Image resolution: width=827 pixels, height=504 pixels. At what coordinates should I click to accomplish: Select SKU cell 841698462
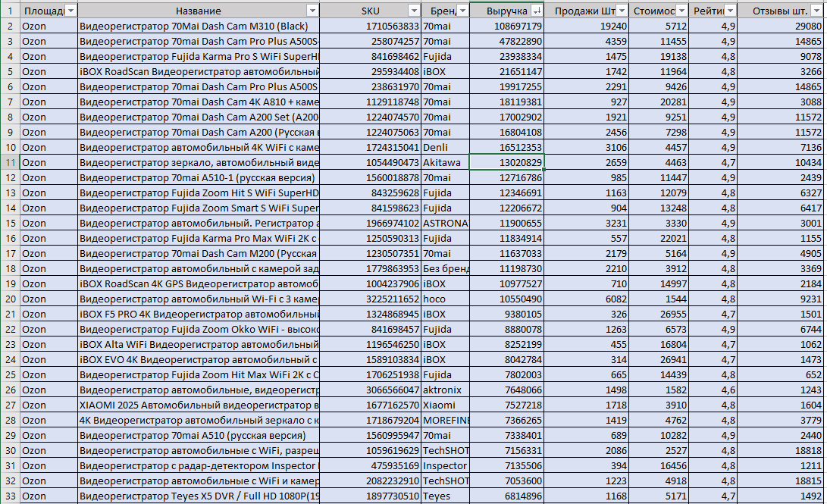(x=370, y=56)
